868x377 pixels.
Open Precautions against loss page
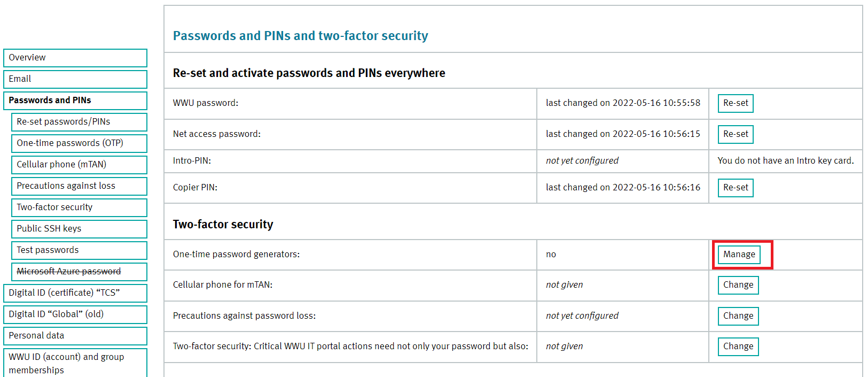(79, 186)
